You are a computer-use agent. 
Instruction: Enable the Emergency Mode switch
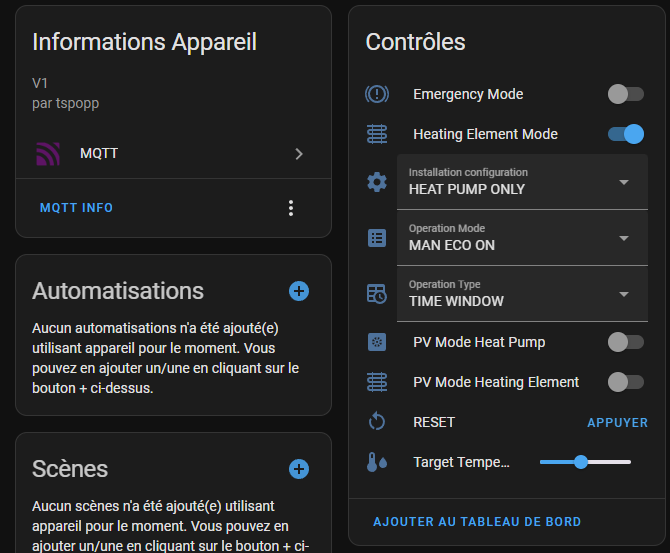(x=626, y=94)
